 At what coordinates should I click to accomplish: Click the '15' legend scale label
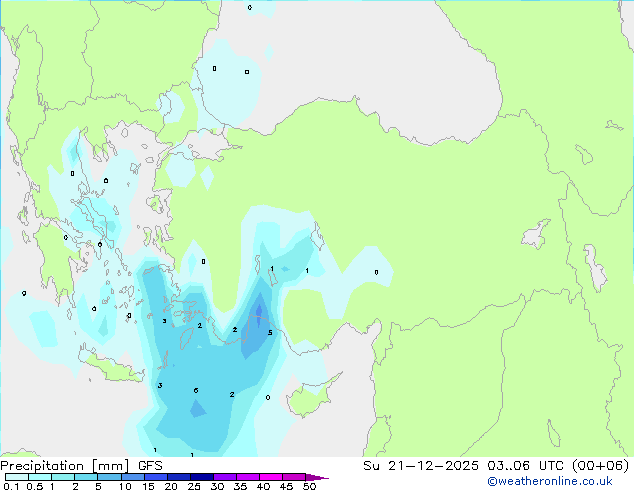pyautogui.click(x=148, y=486)
